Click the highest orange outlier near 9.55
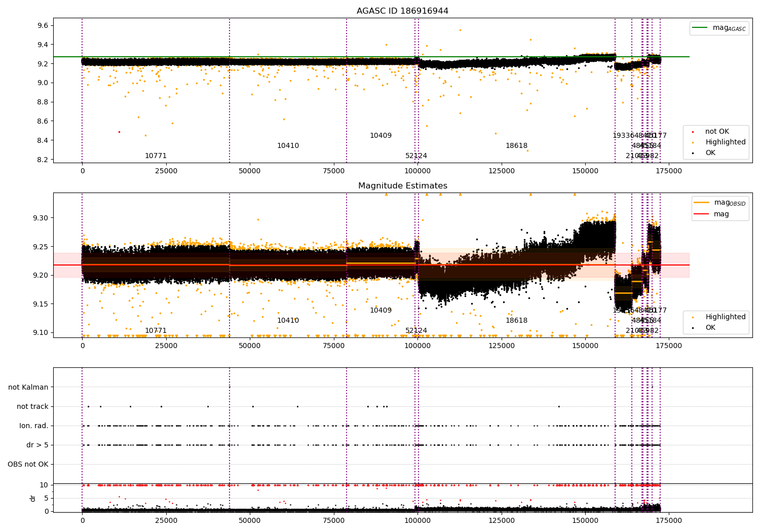The height and width of the screenshot is (532, 760). (460, 30)
